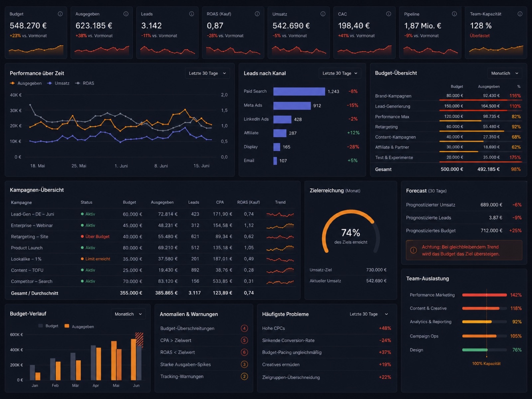
Task: Sort campaigns by the CPA column header
Action: (220, 202)
